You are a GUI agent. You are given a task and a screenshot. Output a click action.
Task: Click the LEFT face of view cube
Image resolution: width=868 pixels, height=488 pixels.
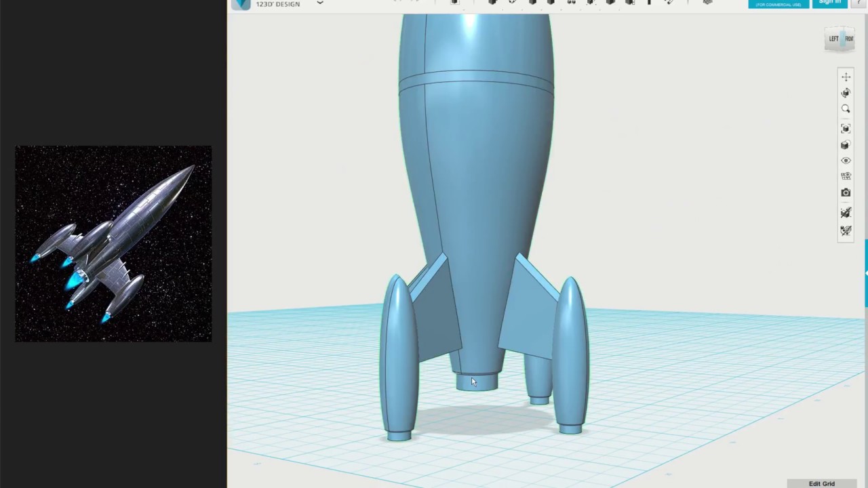833,39
